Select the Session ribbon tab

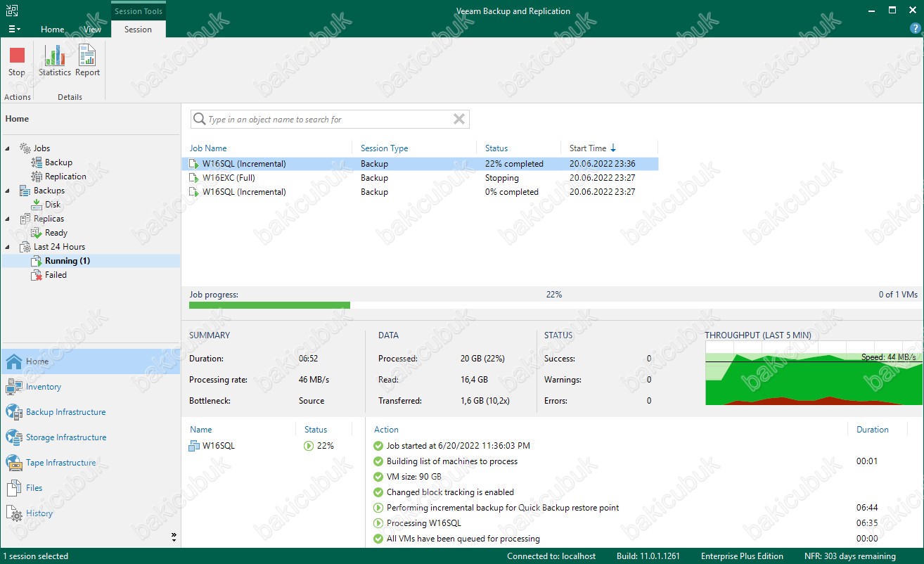click(138, 30)
